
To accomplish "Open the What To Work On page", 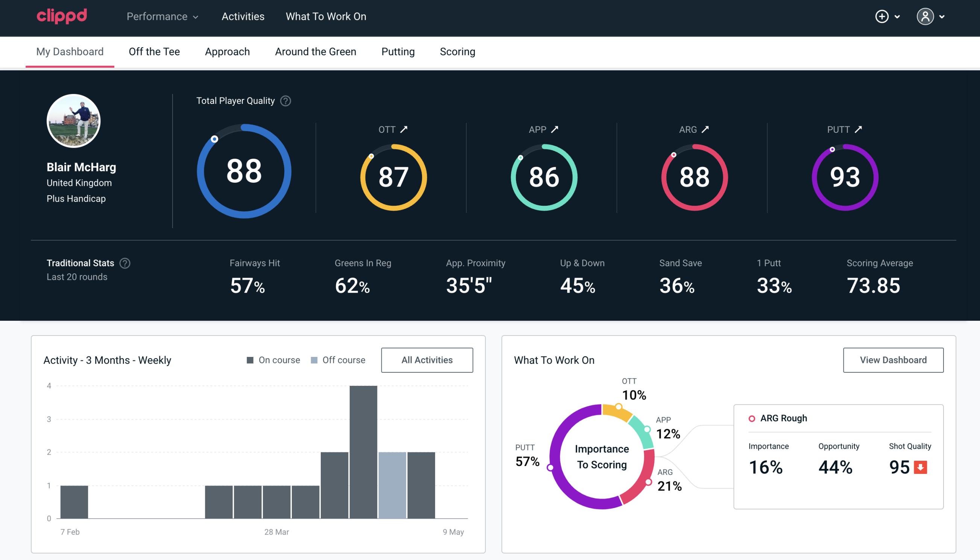I will 326,17.
